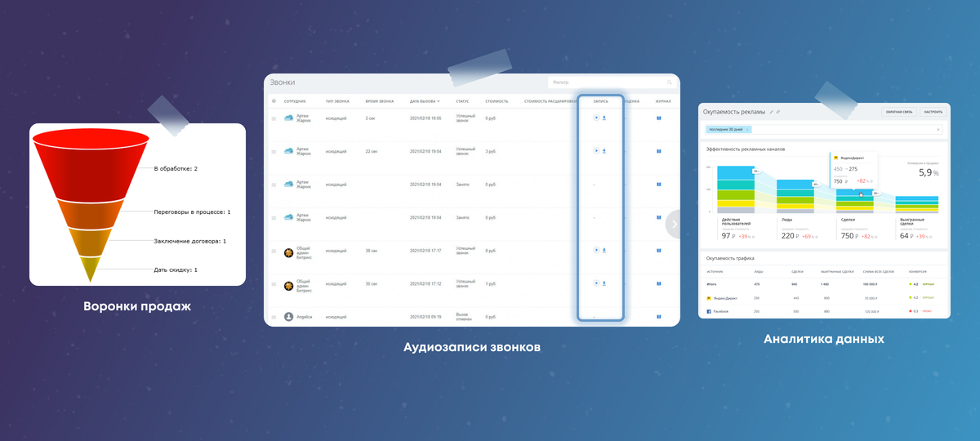Open calls table settings gear

(x=274, y=100)
